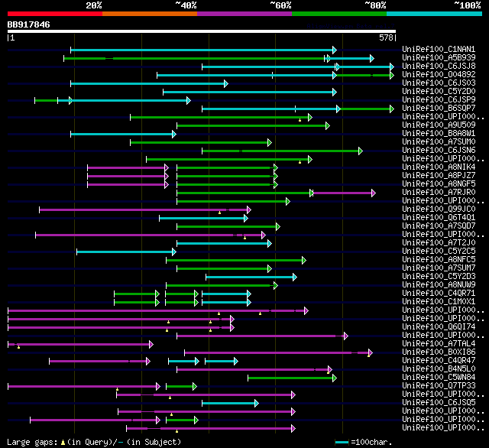Select UniRef100_A7SUM7 hit name

(439, 268)
